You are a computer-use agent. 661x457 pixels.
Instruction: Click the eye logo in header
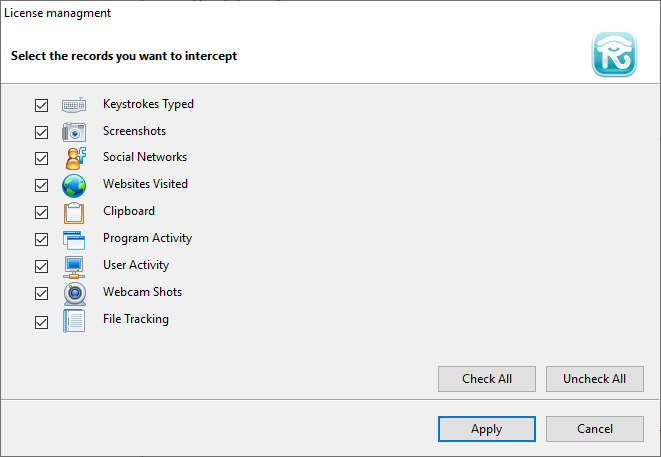614,54
